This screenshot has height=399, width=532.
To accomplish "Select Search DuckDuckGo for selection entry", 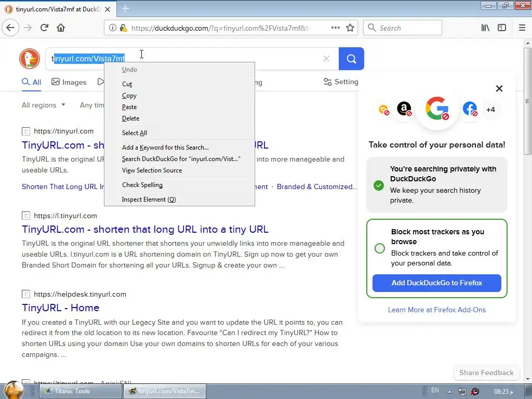I will pyautogui.click(x=179, y=159).
